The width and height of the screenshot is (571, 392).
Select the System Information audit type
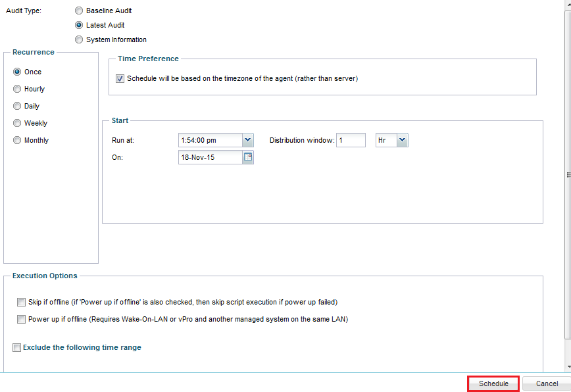pyautogui.click(x=79, y=39)
